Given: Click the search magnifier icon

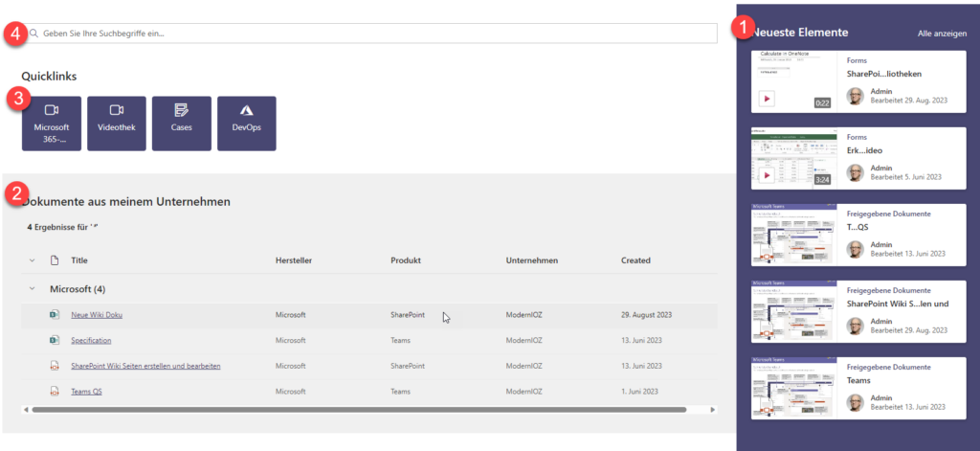Looking at the screenshot, I should coord(34,34).
